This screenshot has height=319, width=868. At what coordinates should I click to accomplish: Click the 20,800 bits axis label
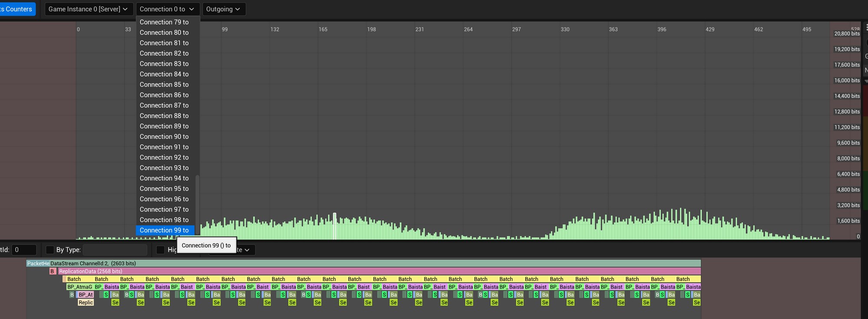(x=847, y=34)
